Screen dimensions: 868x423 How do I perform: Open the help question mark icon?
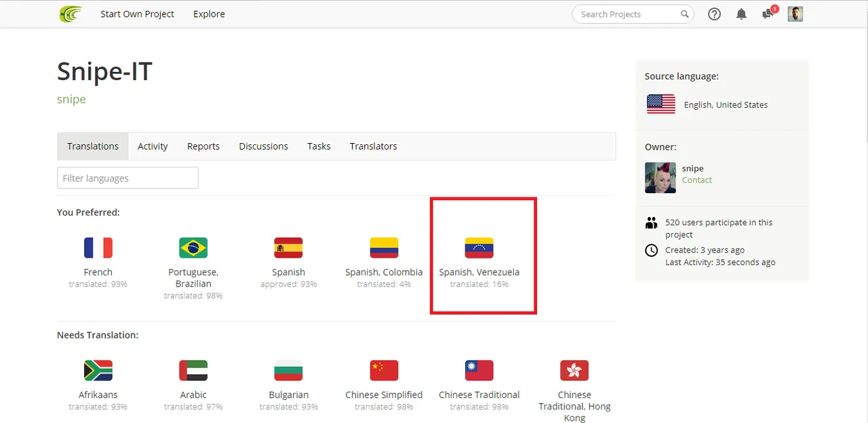point(714,14)
